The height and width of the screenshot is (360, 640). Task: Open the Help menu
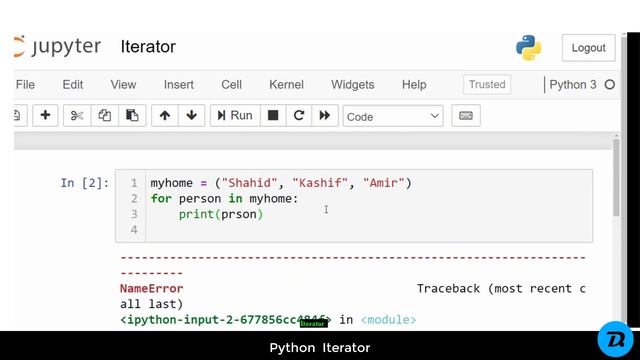pyautogui.click(x=414, y=84)
